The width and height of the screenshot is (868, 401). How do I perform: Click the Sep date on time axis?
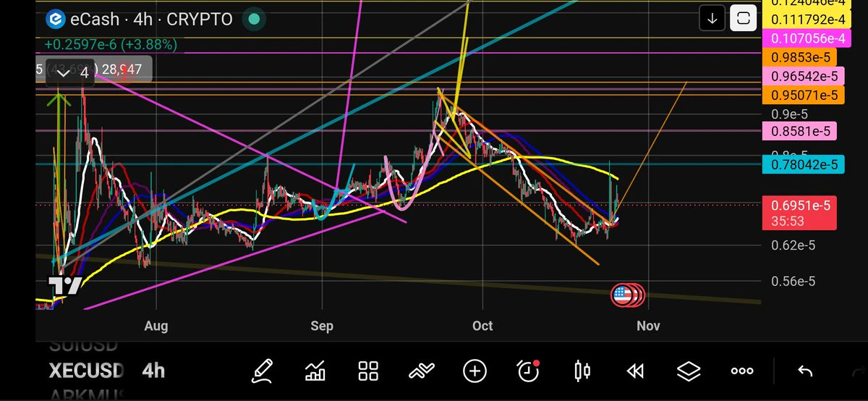322,326
